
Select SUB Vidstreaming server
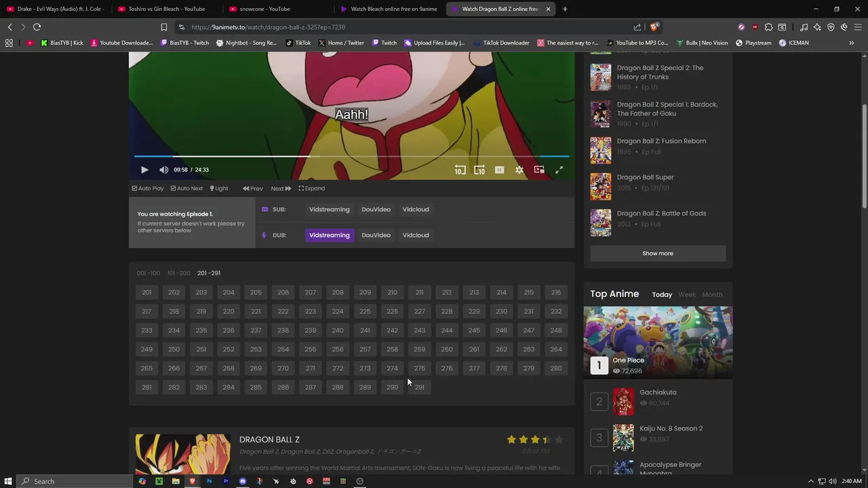pos(330,209)
